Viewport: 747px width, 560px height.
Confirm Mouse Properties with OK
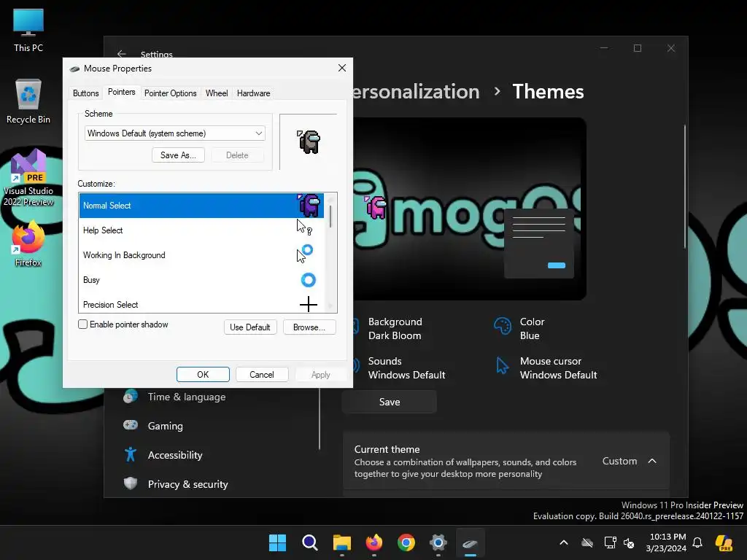click(x=203, y=374)
